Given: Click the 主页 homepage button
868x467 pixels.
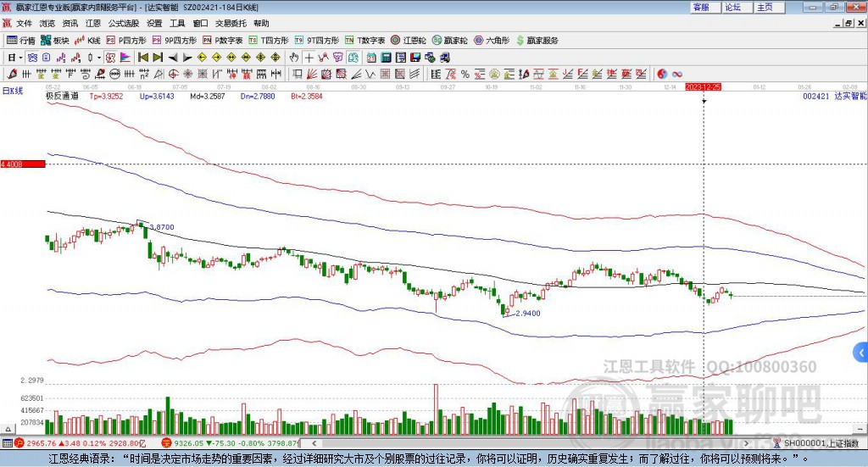Looking at the screenshot, I should click(770, 7).
